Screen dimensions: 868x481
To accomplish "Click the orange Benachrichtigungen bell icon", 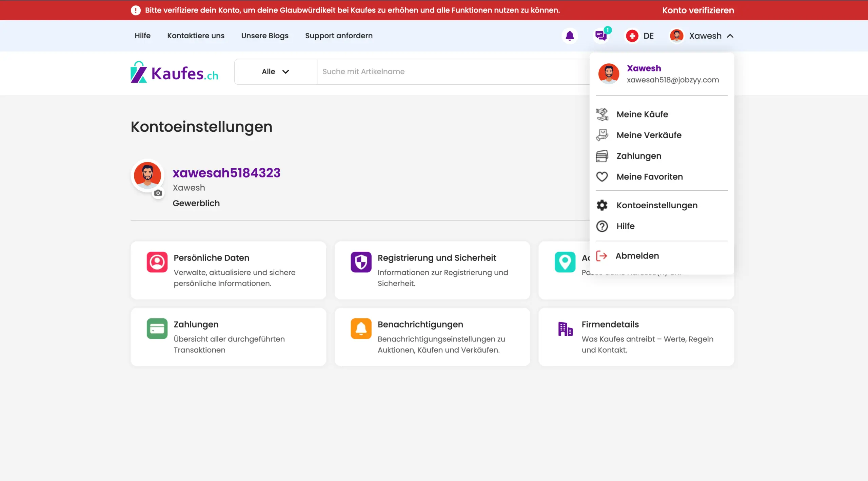I will (x=361, y=329).
